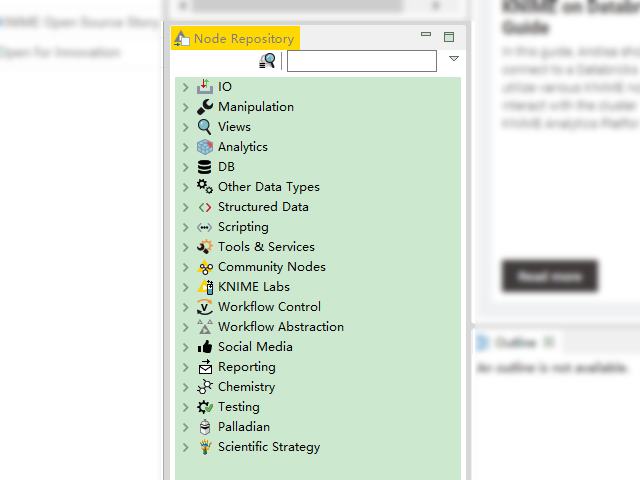640x480 pixels.
Task: Expand the DB category
Action: 186,167
